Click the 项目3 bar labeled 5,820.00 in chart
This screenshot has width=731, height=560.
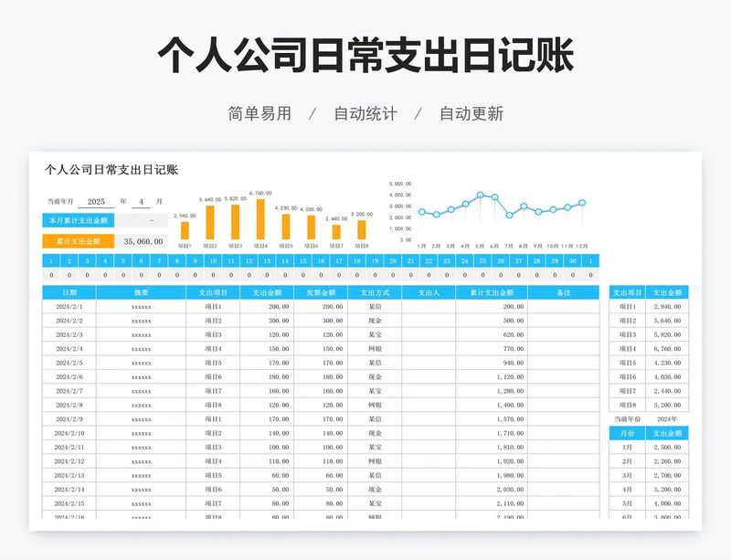coord(236,222)
